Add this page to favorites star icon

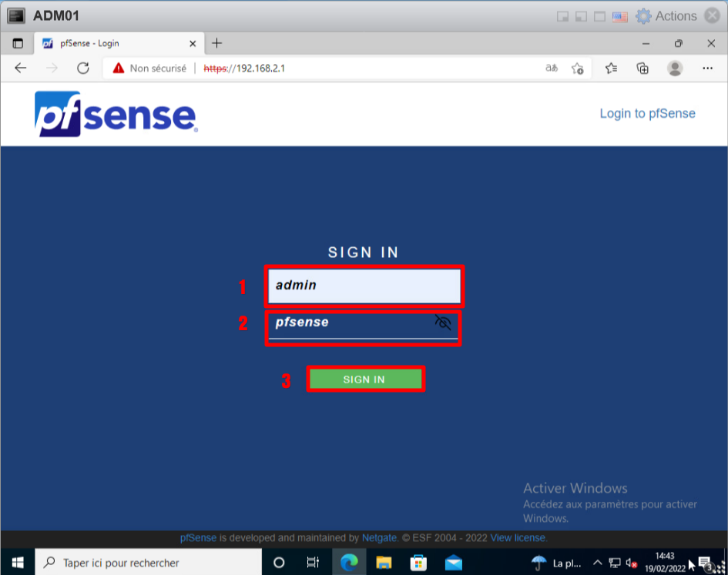pyautogui.click(x=577, y=69)
